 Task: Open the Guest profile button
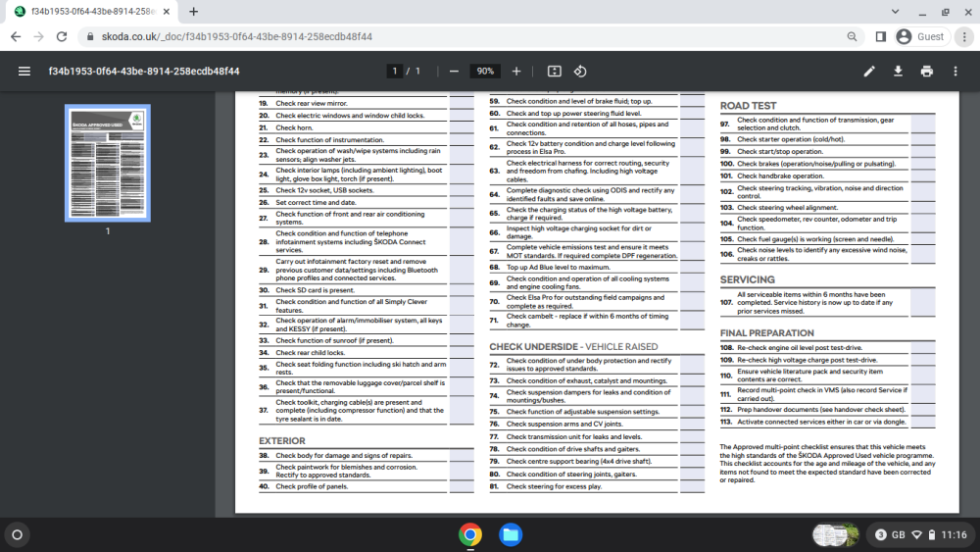[x=920, y=37]
